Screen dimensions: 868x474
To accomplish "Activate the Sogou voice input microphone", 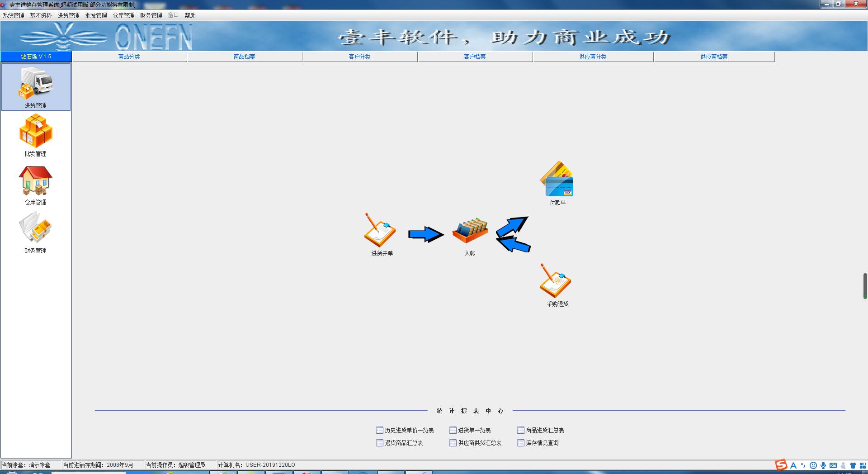I will [x=823, y=465].
